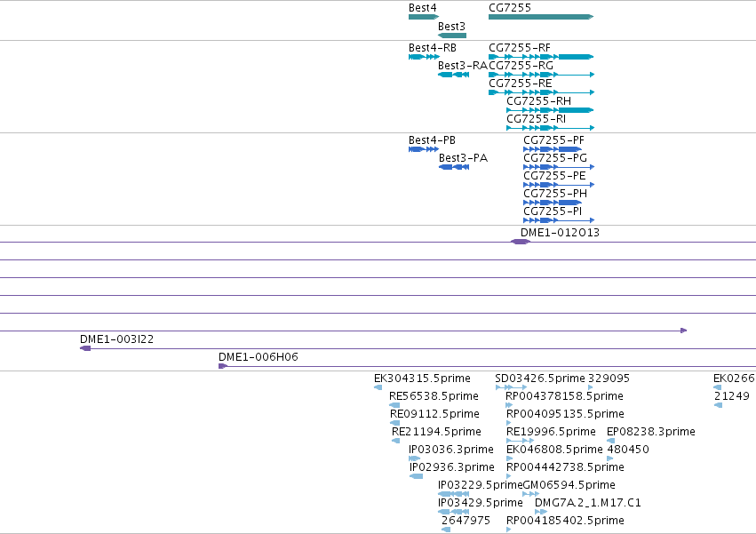Viewport: 756px width, 534px height.
Task: Select the CG7255-PI coding feature
Action: [x=559, y=221]
